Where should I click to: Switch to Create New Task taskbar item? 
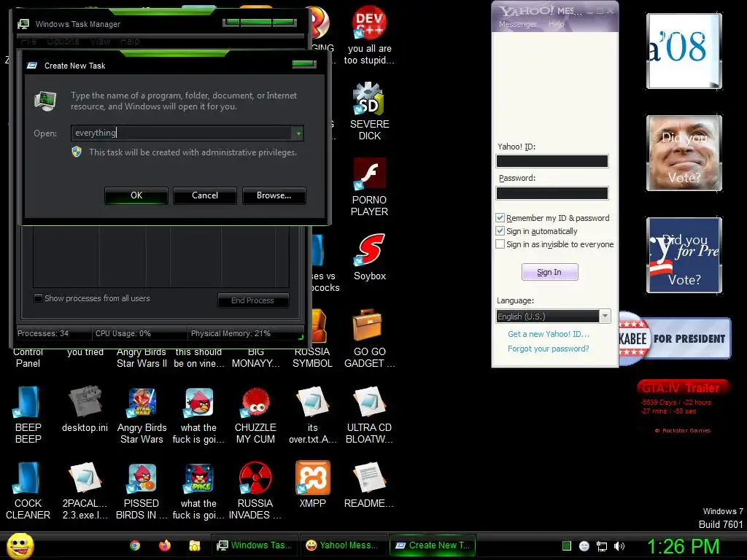[433, 545]
